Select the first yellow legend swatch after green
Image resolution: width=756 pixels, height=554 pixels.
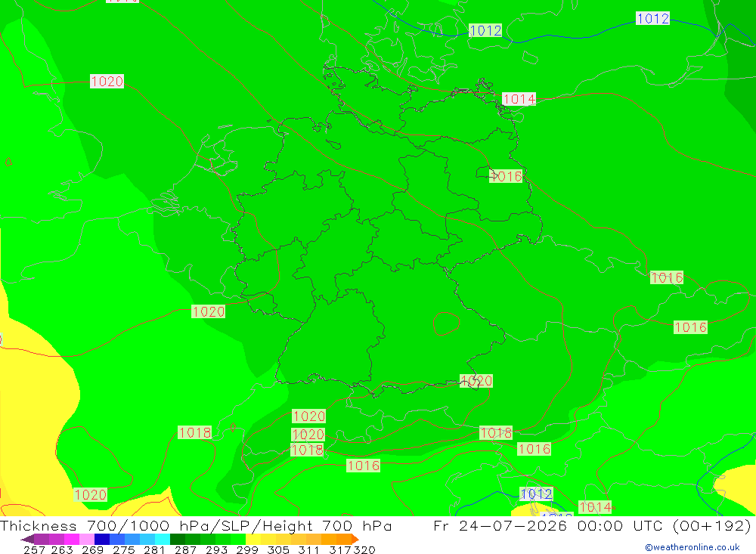(253, 539)
